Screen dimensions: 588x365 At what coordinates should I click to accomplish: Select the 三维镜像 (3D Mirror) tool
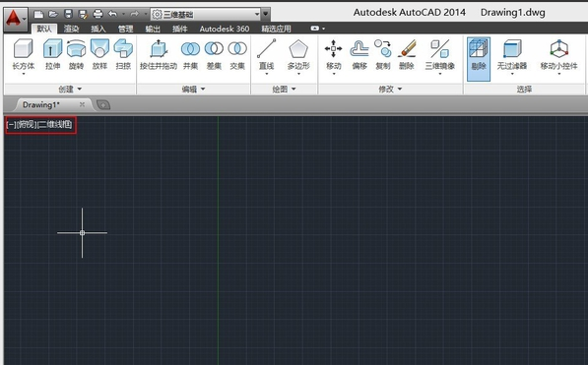[x=440, y=54]
